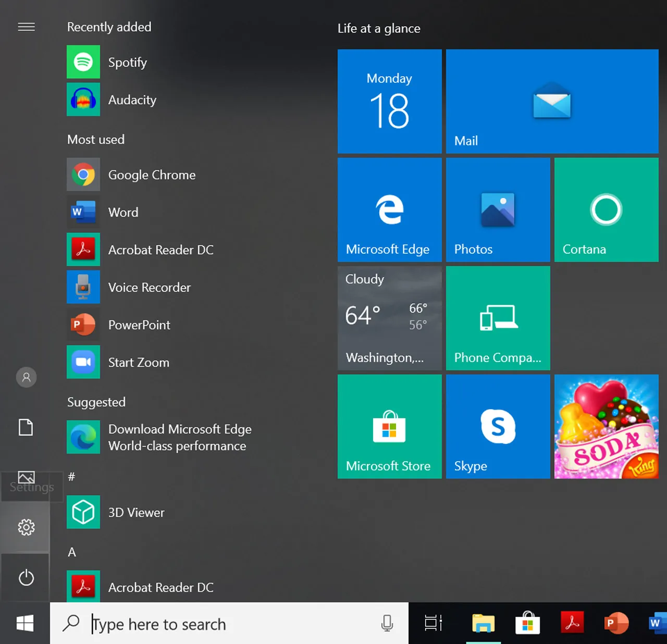Open the Cortana tile
Image resolution: width=667 pixels, height=644 pixels.
[606, 209]
